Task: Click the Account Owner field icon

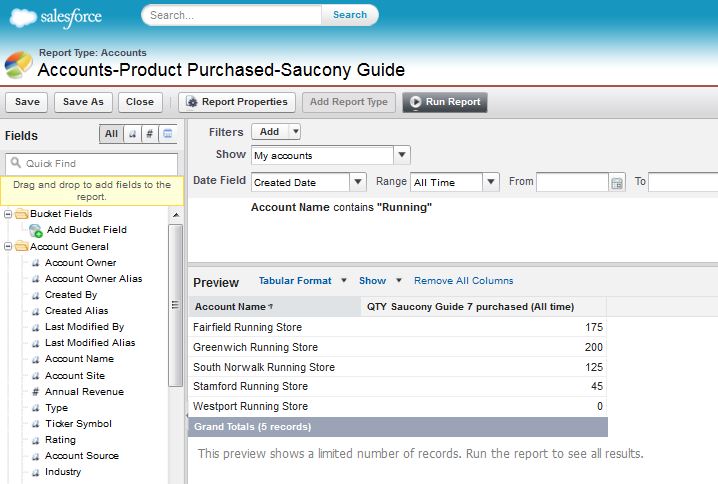Action: (36, 263)
